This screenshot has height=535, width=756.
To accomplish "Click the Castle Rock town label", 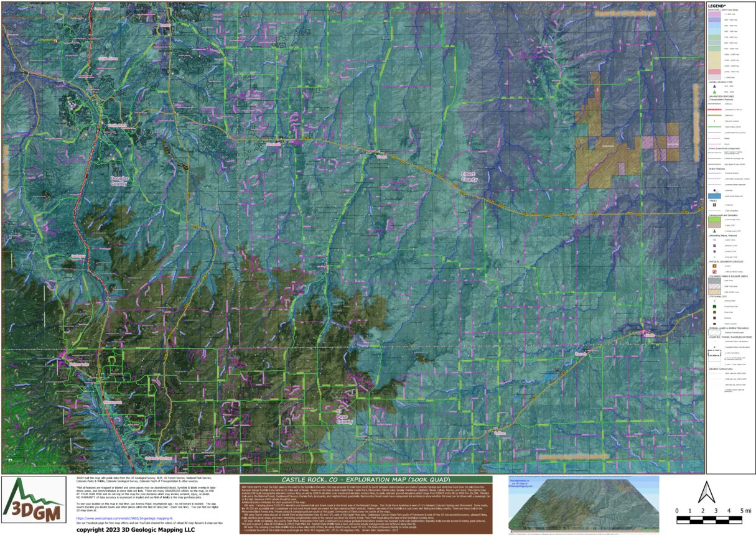I will (117, 125).
